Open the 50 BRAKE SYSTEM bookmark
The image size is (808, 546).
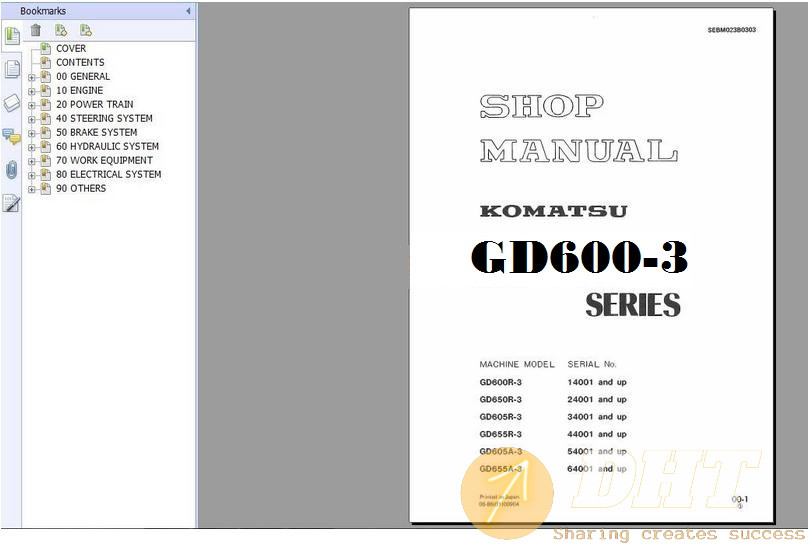[97, 132]
